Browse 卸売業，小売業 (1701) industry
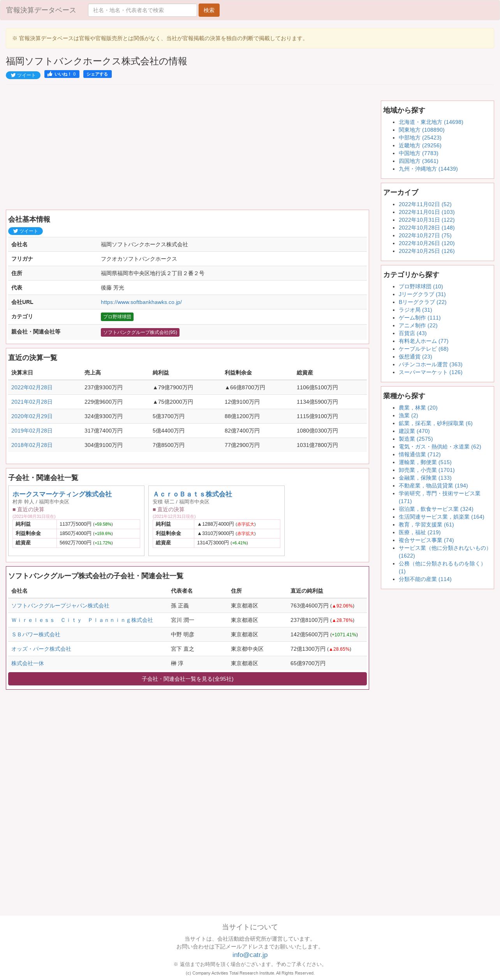 point(426,470)
